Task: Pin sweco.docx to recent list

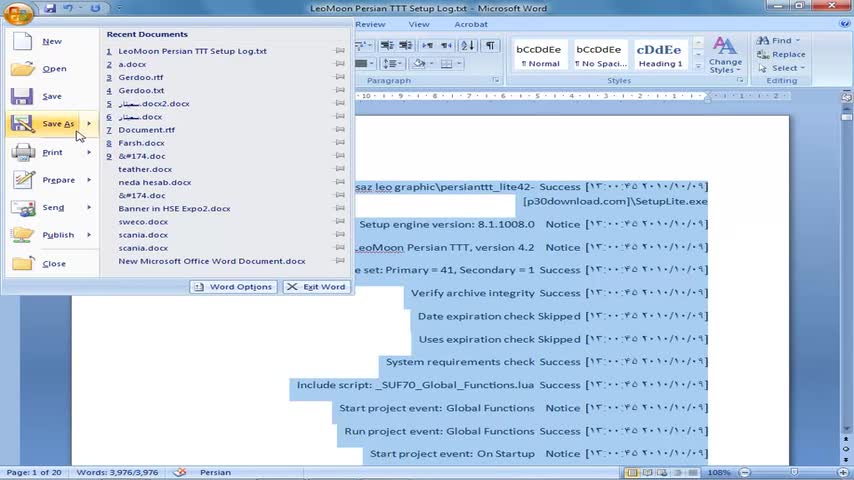Action: click(340, 221)
